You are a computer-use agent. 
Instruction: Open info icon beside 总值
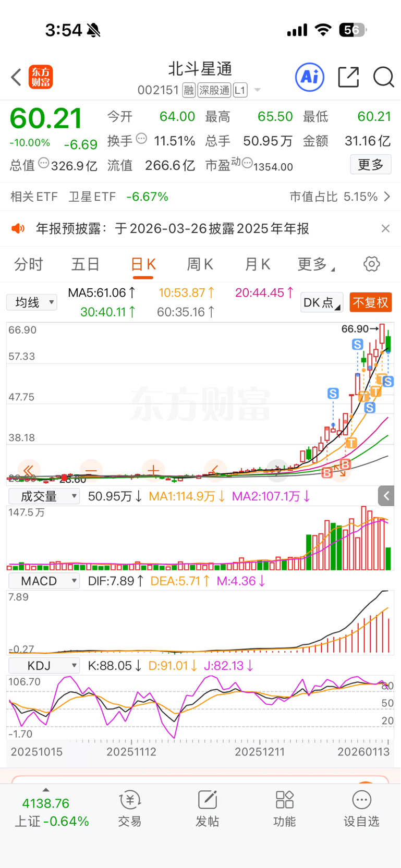point(44,163)
